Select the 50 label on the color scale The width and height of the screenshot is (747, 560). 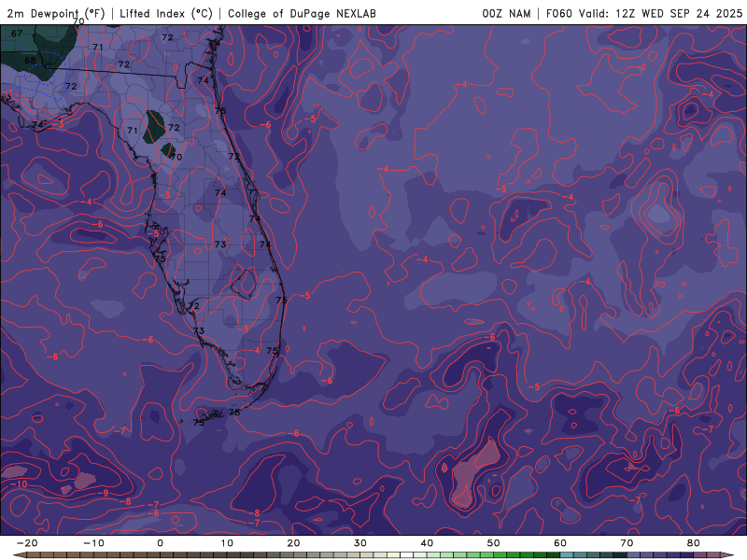pyautogui.click(x=494, y=543)
